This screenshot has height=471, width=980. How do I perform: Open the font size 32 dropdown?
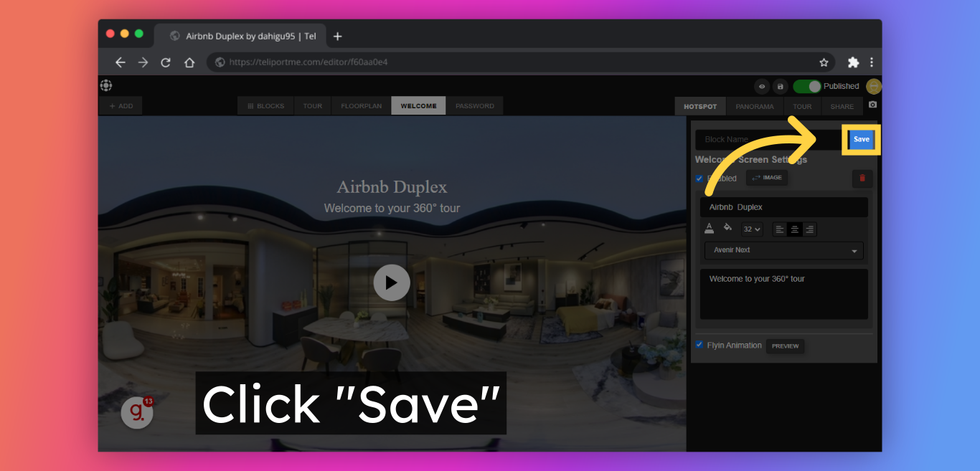[752, 229]
